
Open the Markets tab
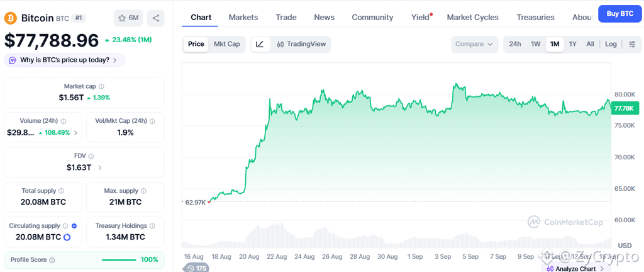point(243,17)
